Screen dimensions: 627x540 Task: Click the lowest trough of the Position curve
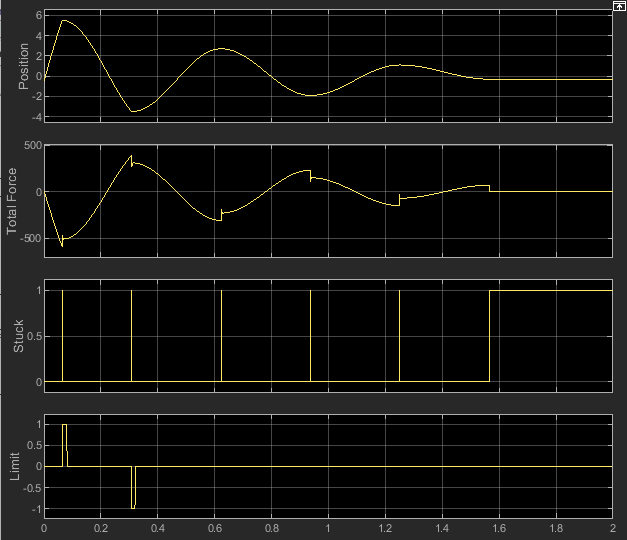click(x=134, y=111)
